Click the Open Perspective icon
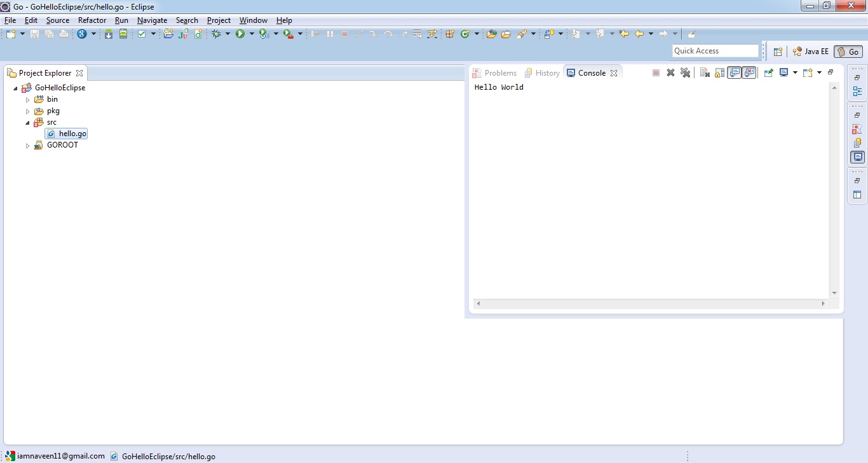Image resolution: width=868 pixels, height=463 pixels. click(778, 52)
